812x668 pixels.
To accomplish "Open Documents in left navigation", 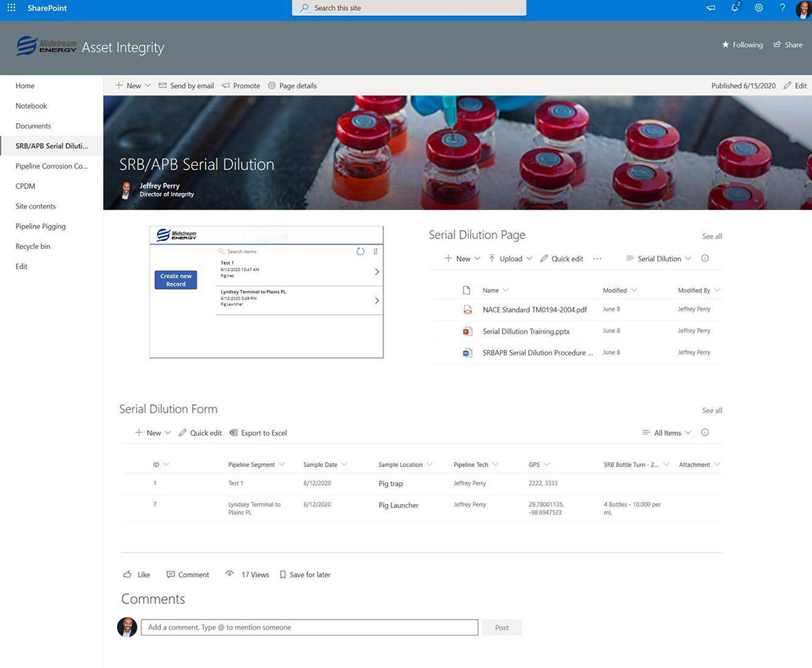I will pos(33,126).
